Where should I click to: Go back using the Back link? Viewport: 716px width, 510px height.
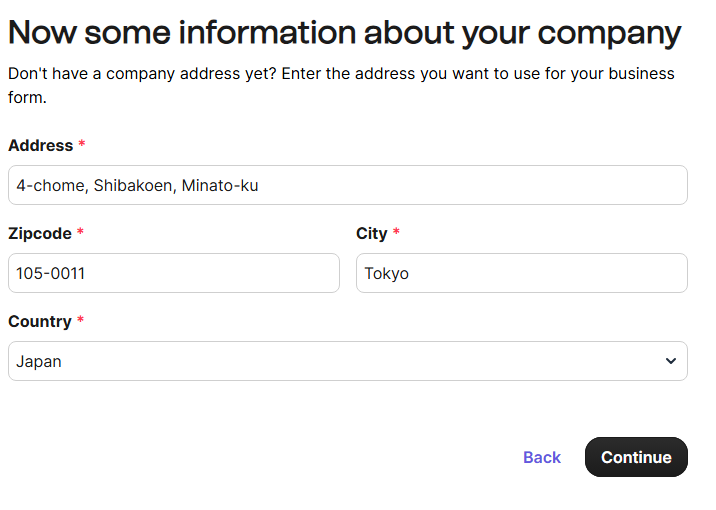tap(541, 457)
